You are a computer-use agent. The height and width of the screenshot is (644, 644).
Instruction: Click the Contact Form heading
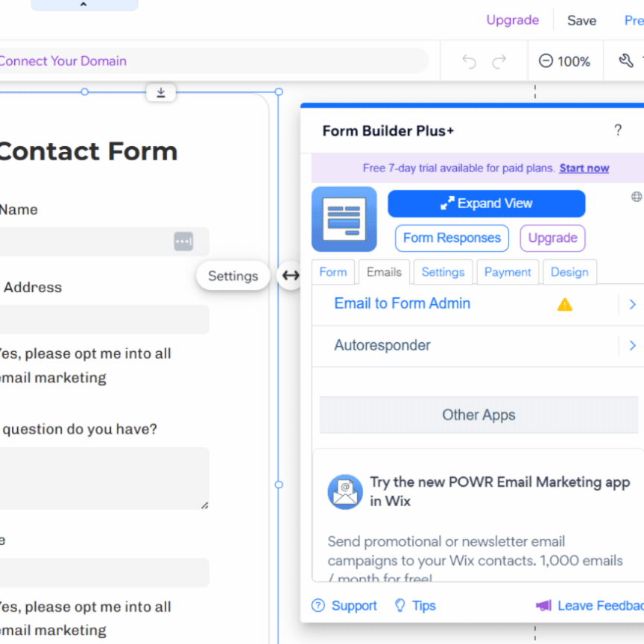point(88,151)
